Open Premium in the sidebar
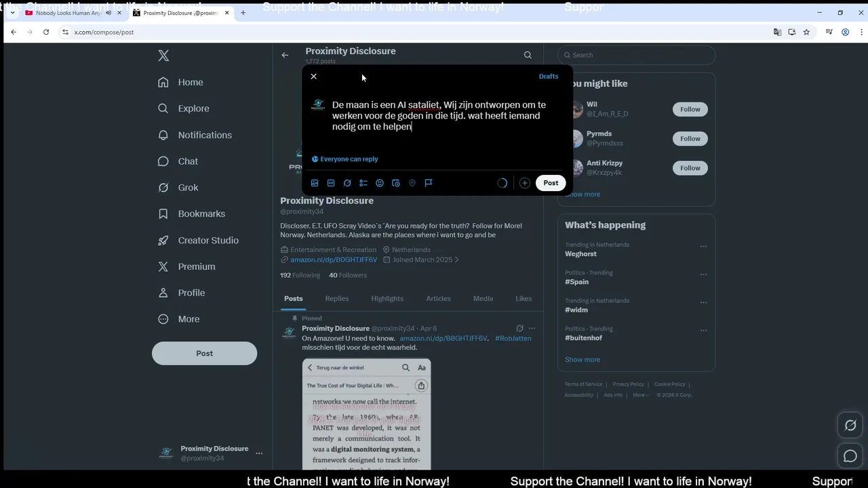 [186, 266]
